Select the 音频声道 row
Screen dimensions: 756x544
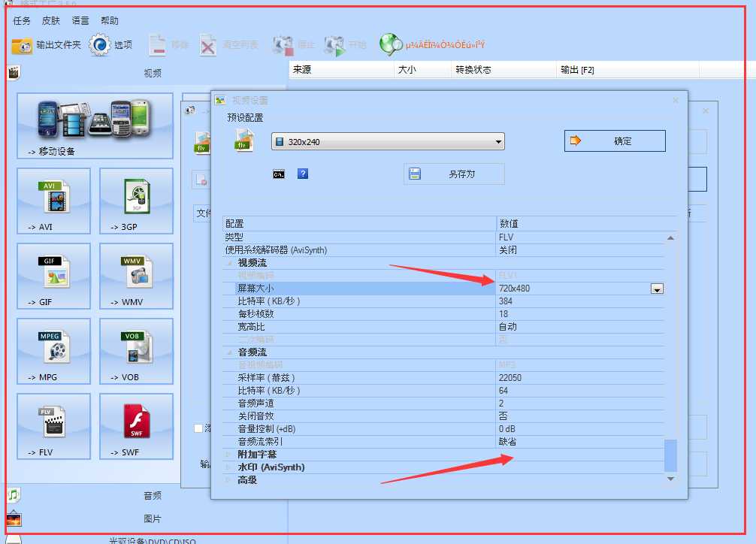(443, 403)
